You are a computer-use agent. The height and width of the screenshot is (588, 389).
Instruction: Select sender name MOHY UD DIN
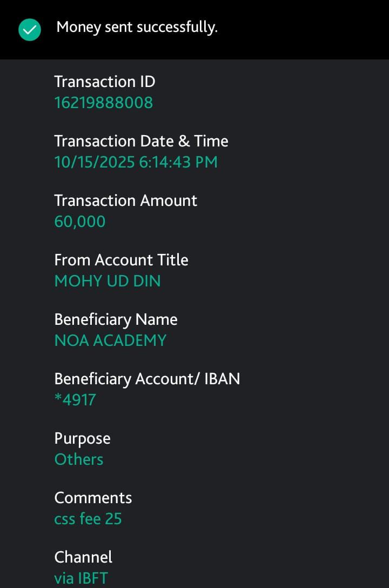[x=108, y=281]
